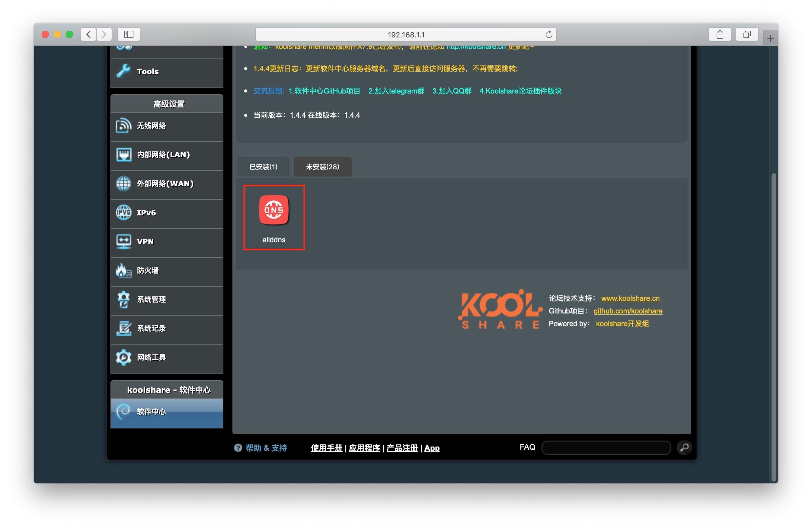The image size is (812, 528).
Task: Open 外部网络(WAN) globe icon
Action: tap(123, 184)
